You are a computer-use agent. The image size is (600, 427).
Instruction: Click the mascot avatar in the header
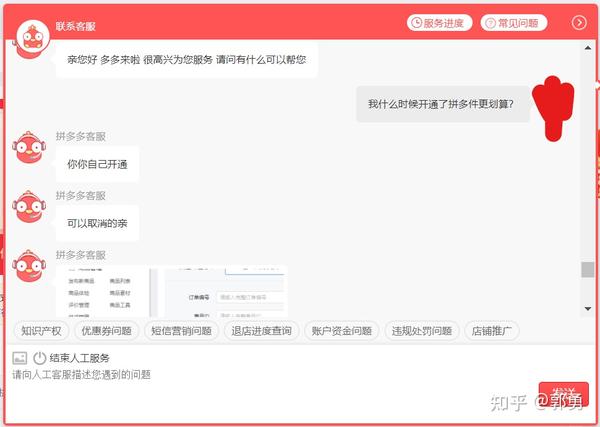33,37
